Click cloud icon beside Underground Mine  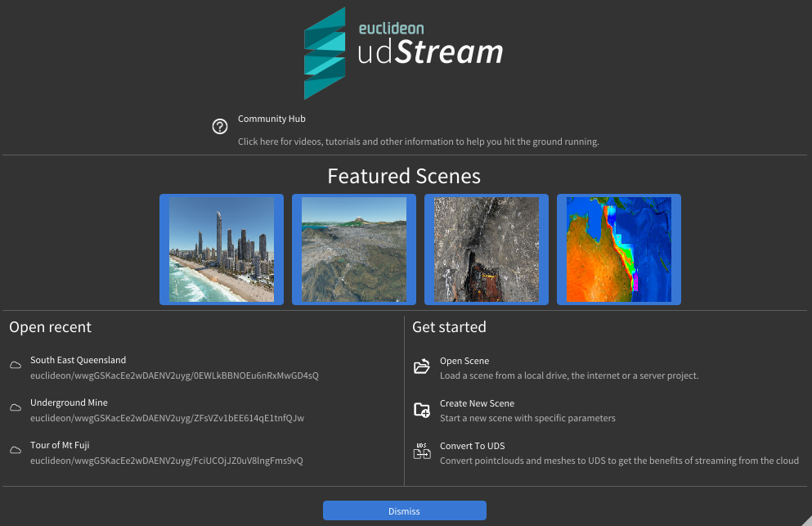(16, 408)
